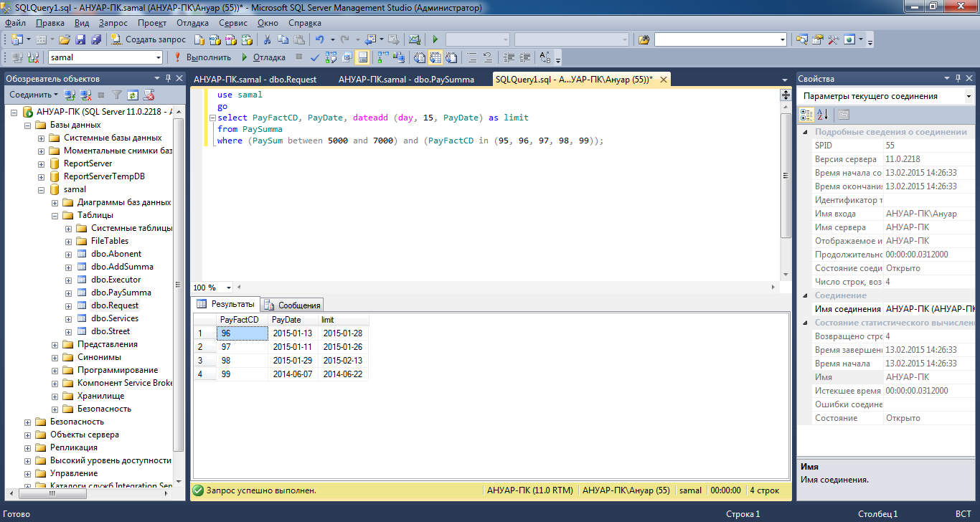
Task: Select the PayFactCD cell with value 96
Action: (242, 333)
